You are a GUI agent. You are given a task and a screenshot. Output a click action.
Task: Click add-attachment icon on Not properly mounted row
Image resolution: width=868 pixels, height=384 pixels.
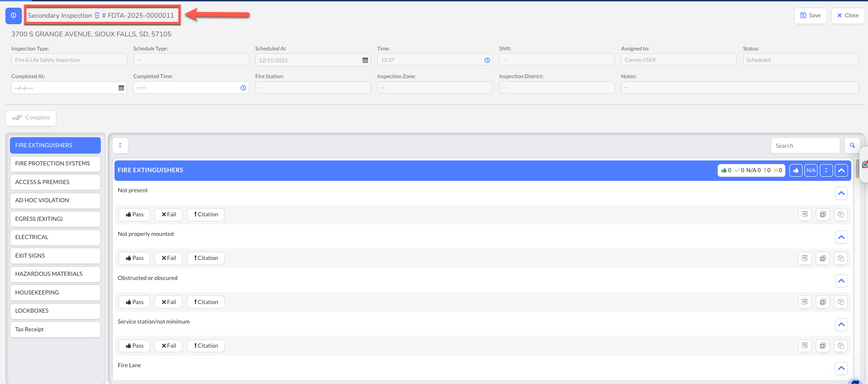point(823,259)
